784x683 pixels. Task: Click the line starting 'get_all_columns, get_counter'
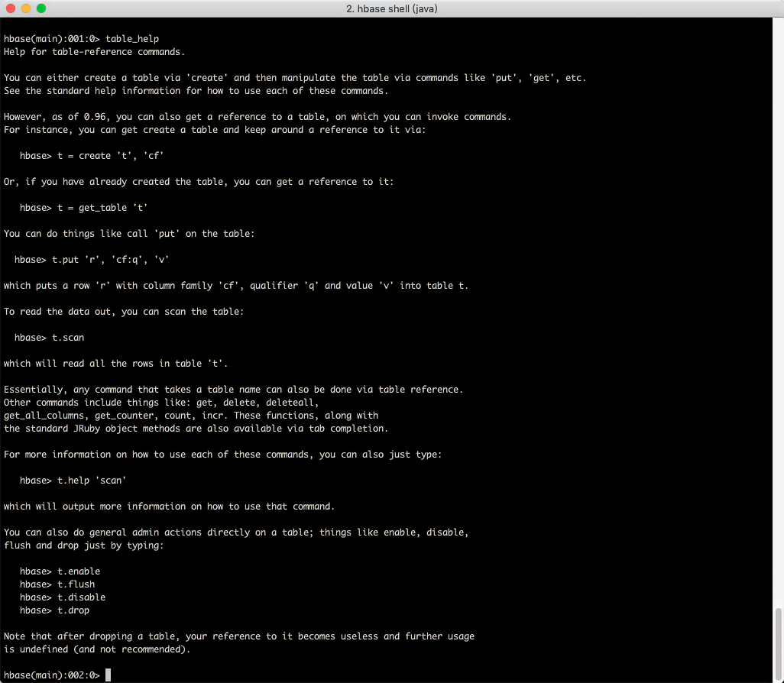point(191,416)
